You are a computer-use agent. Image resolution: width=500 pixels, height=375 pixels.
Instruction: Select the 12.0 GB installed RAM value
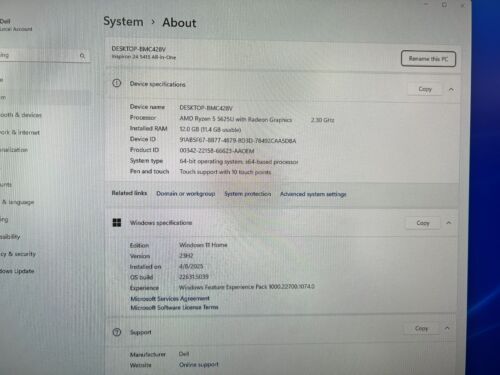click(210, 129)
